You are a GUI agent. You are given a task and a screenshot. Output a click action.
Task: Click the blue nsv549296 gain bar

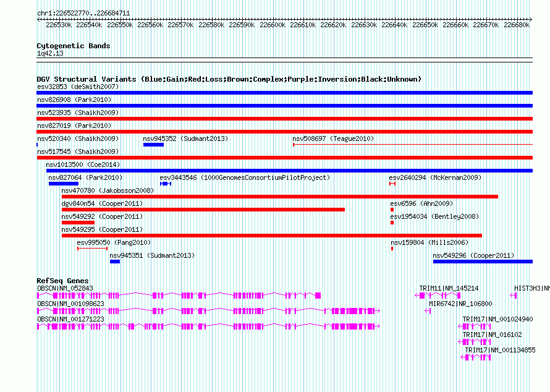pyautogui.click(x=483, y=262)
